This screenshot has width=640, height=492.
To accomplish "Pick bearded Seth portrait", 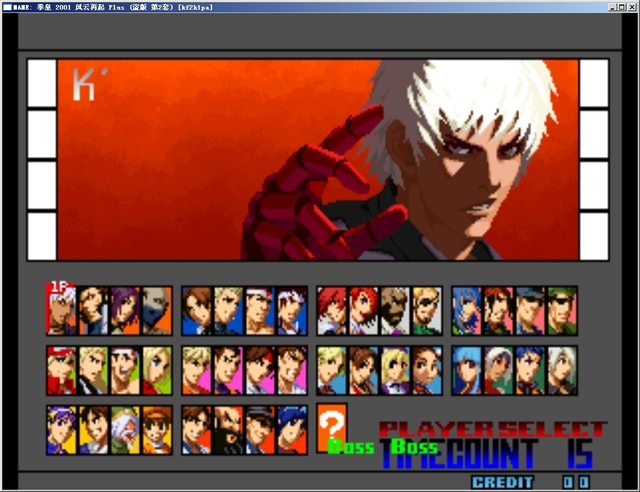I will point(396,311).
